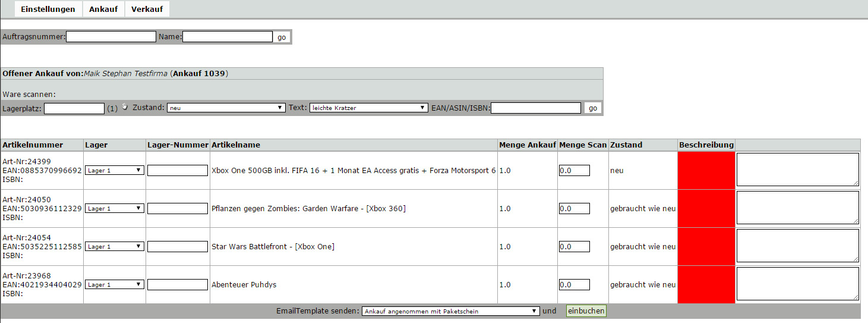
Task: Select Star Wars Battlefront - [Xbox One] text
Action: pyautogui.click(x=273, y=246)
